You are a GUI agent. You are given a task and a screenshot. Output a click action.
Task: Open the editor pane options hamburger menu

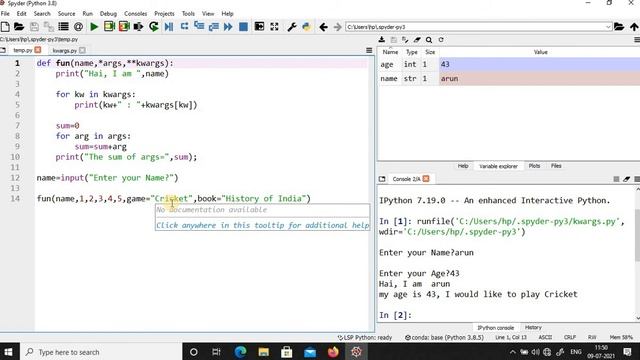click(x=369, y=50)
